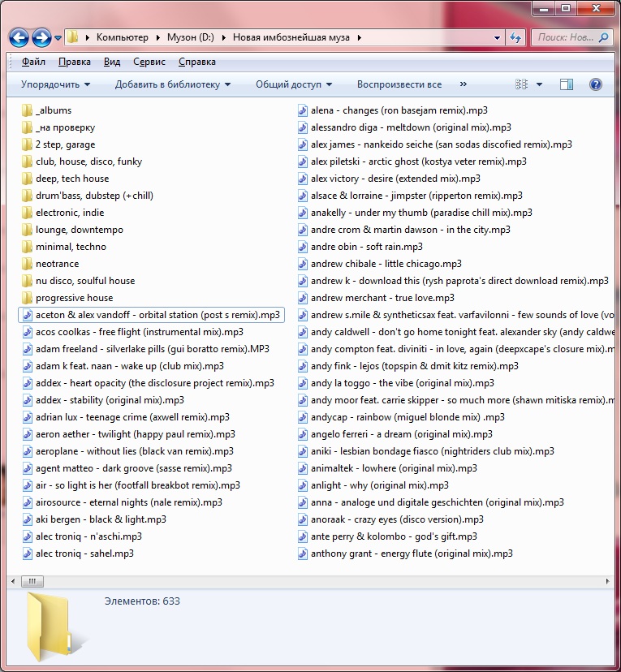Select 'club, house, disco, funky' folder icon

pyautogui.click(x=27, y=162)
